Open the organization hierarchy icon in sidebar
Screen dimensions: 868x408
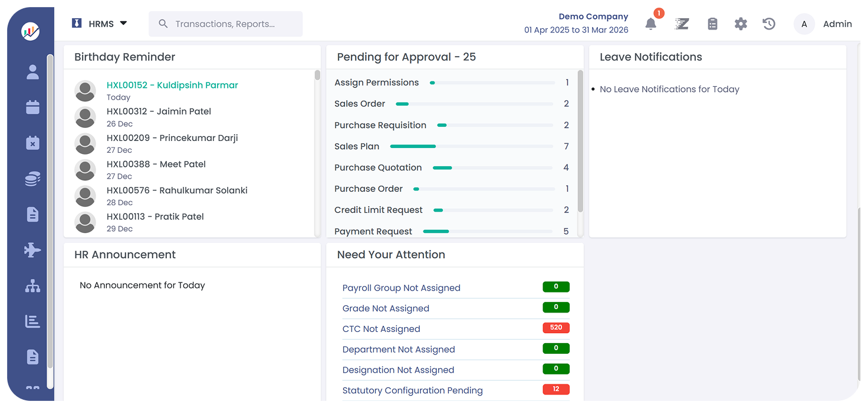pyautogui.click(x=32, y=287)
